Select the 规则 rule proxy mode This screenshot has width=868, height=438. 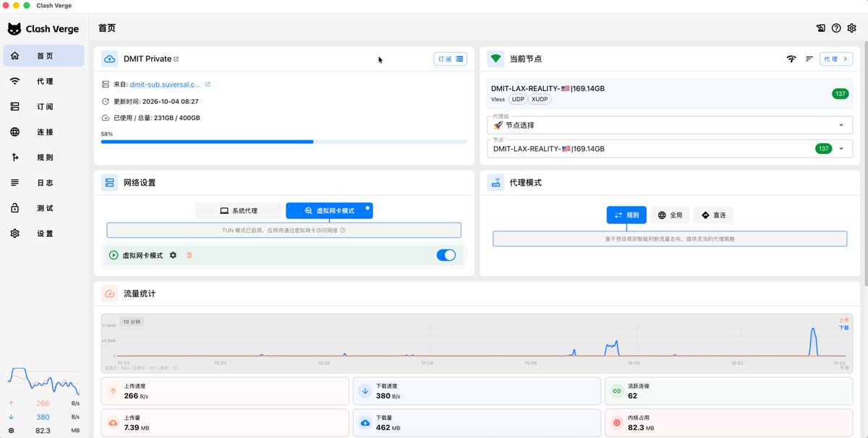point(626,215)
